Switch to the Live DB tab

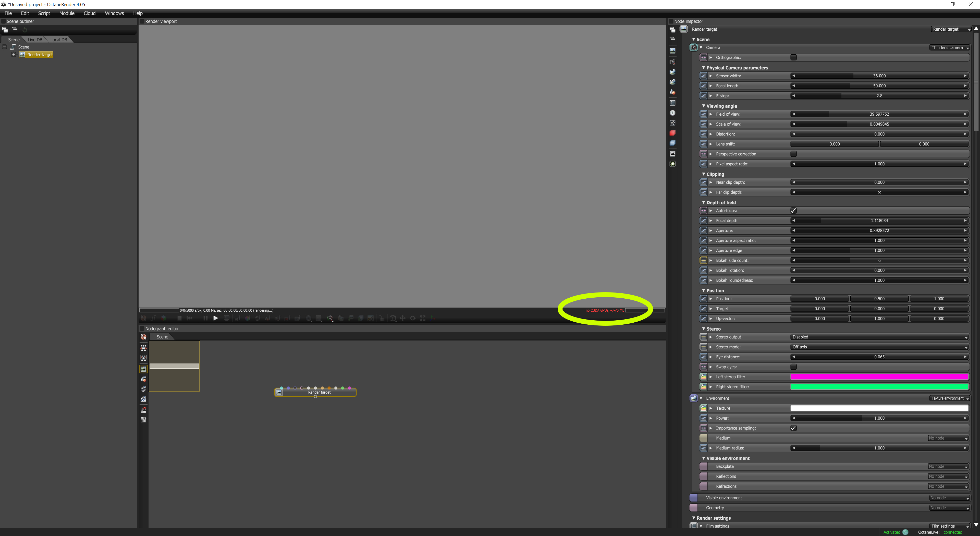pos(35,40)
